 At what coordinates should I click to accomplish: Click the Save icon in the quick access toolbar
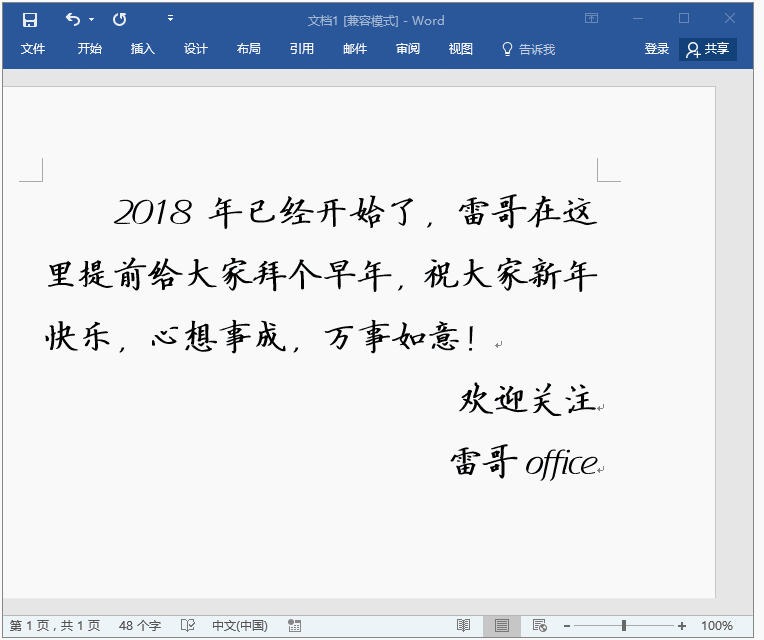click(30, 20)
